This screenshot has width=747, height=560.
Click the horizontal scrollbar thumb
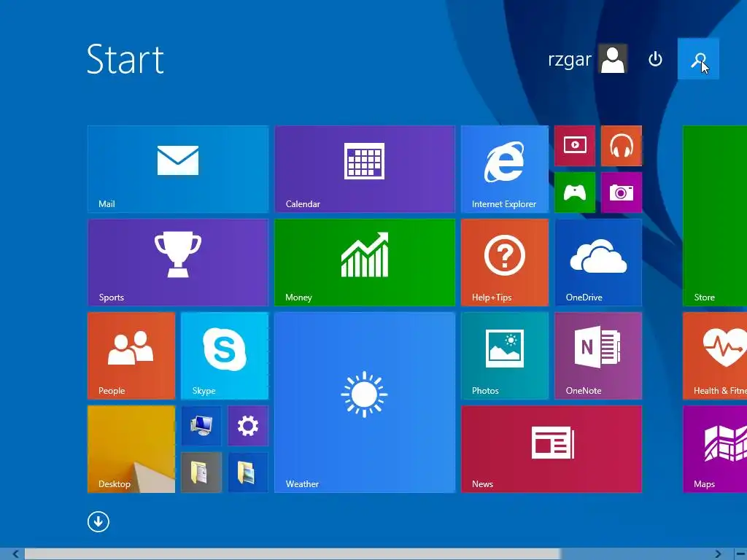tap(292, 554)
